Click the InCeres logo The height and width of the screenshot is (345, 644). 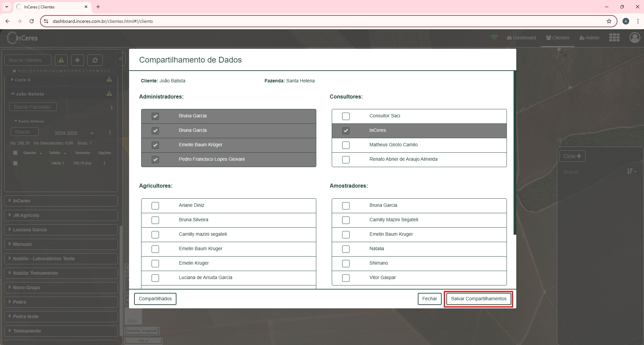[22, 38]
